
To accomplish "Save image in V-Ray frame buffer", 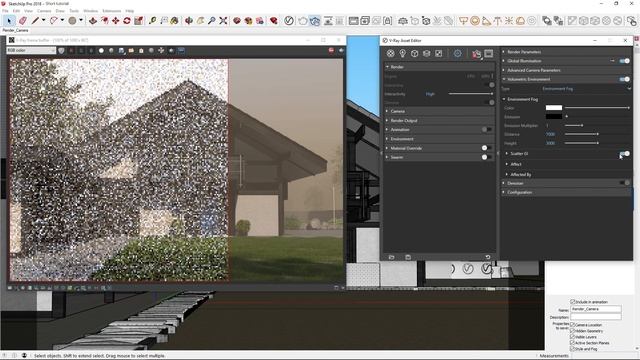I will 121,51.
